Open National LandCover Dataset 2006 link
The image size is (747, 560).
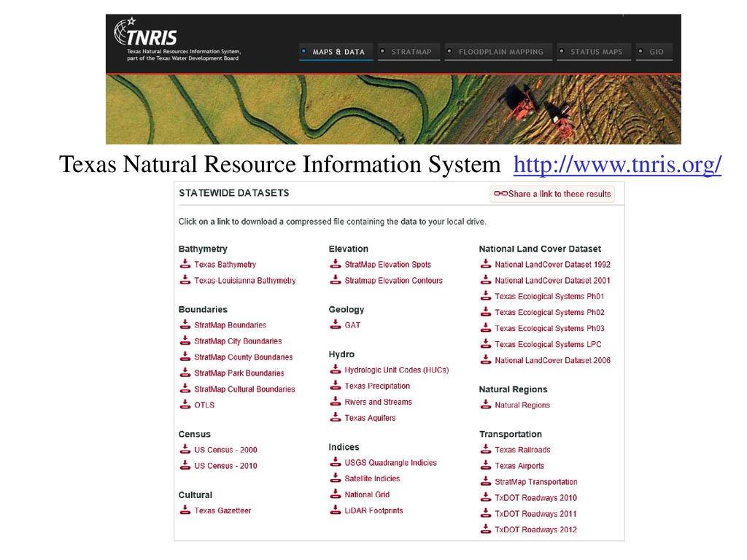552,360
